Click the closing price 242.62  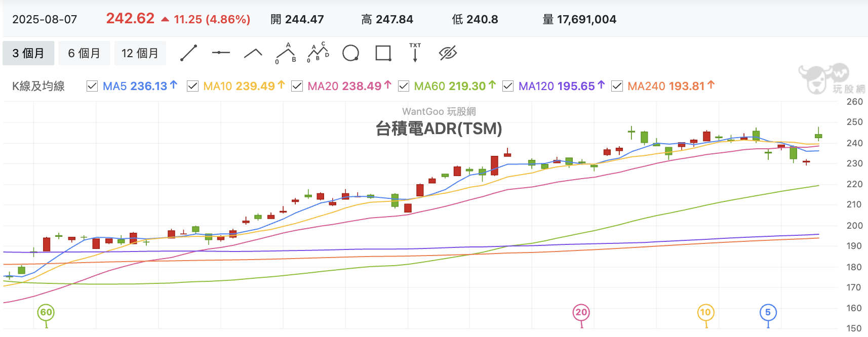(130, 18)
